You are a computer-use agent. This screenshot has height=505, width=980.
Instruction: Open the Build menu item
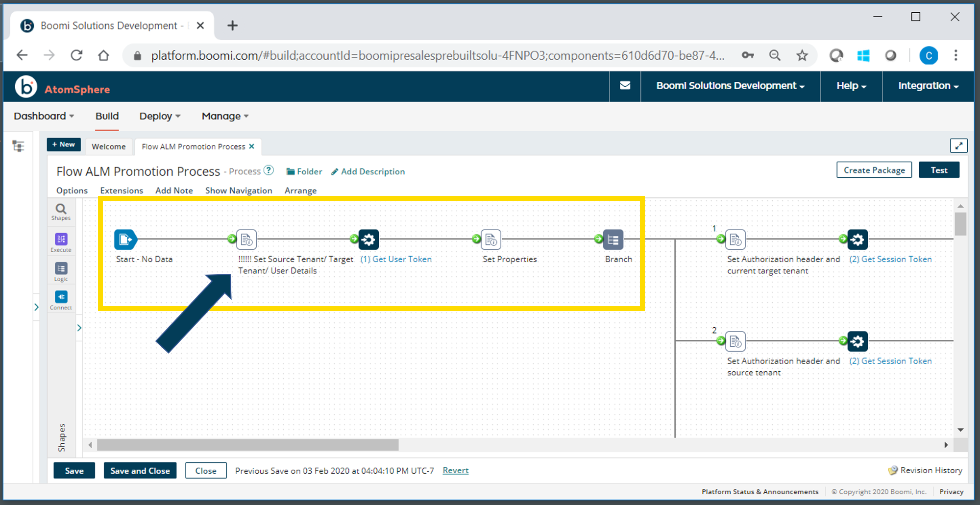point(106,116)
